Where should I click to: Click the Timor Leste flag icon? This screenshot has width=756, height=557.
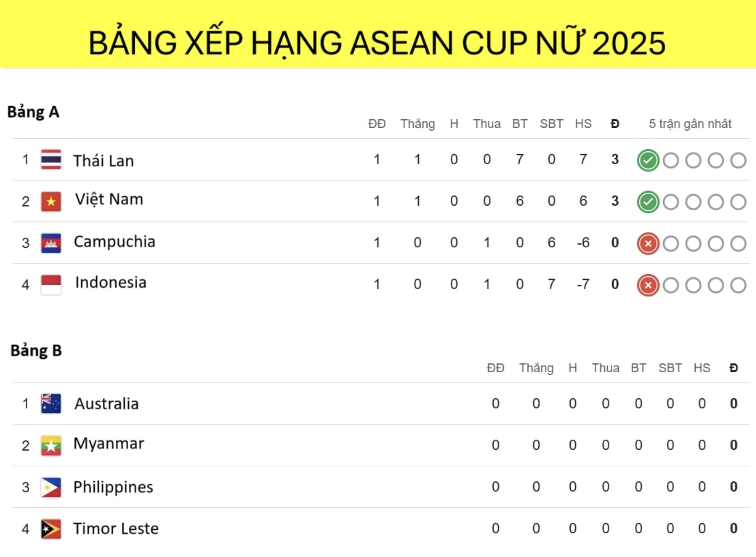tap(51, 529)
